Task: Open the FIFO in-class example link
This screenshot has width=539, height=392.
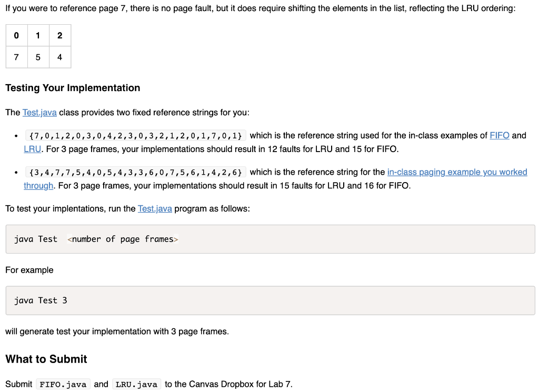Action: (x=500, y=135)
